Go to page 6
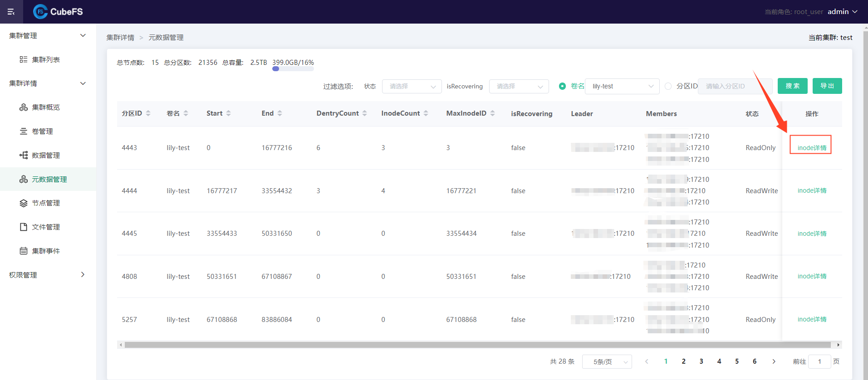The image size is (868, 380). (755, 361)
